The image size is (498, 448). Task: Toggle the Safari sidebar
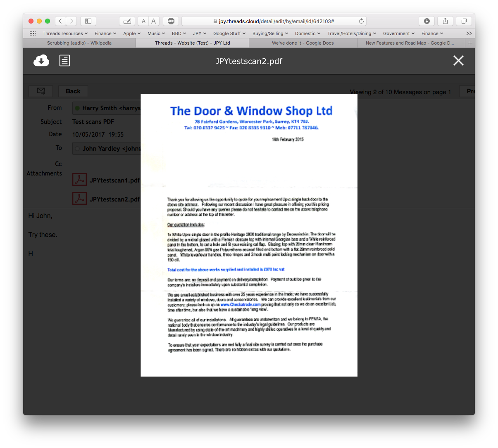(88, 21)
